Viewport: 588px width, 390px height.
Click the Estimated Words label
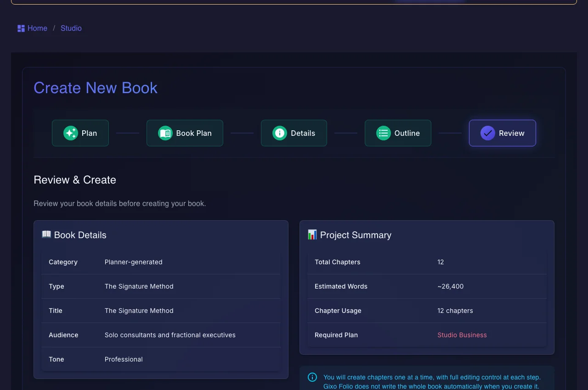(341, 286)
